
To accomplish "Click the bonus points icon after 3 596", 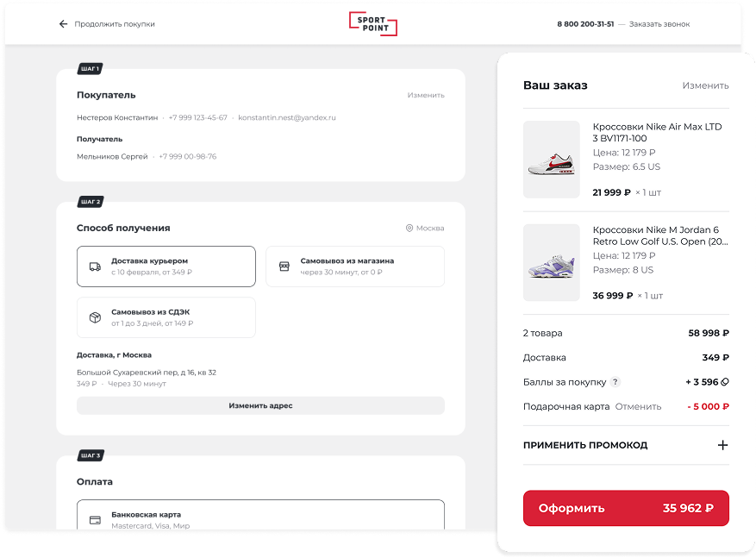I will 725,382.
